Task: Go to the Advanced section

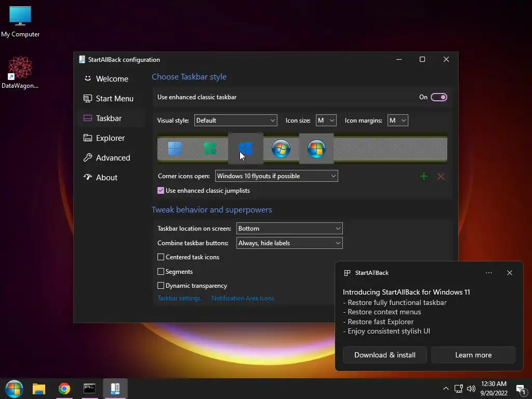Action: (x=112, y=158)
